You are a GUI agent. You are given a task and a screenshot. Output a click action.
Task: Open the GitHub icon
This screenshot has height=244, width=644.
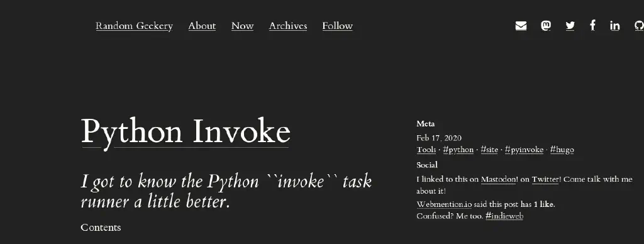(x=639, y=26)
